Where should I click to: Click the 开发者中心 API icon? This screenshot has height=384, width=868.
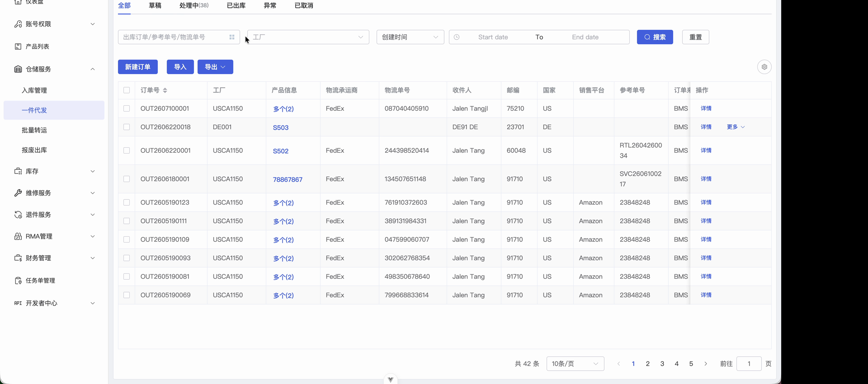coord(18,303)
